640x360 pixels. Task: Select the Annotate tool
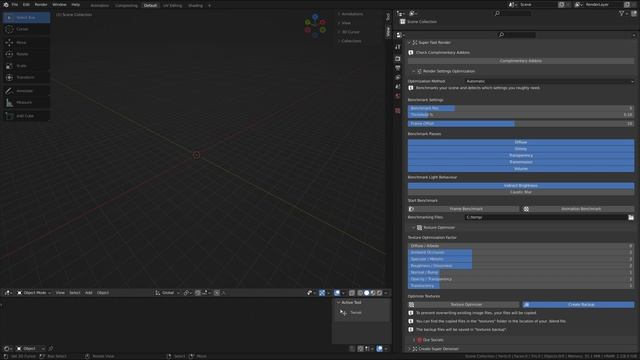[27, 91]
